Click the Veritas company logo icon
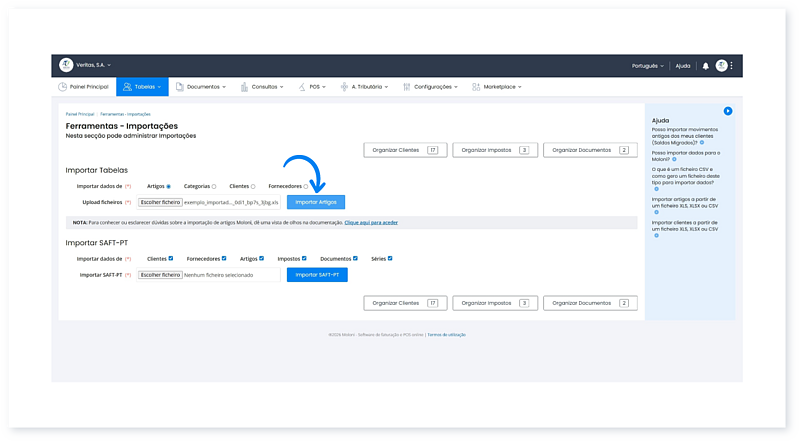This screenshot has height=442, width=800. pyautogui.click(x=67, y=65)
